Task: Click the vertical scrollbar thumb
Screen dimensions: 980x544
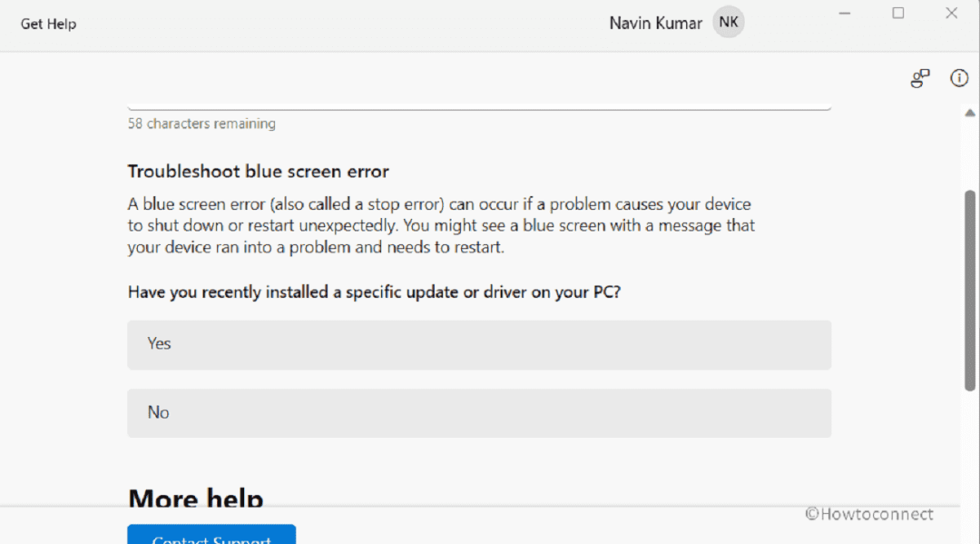Action: coord(969,291)
